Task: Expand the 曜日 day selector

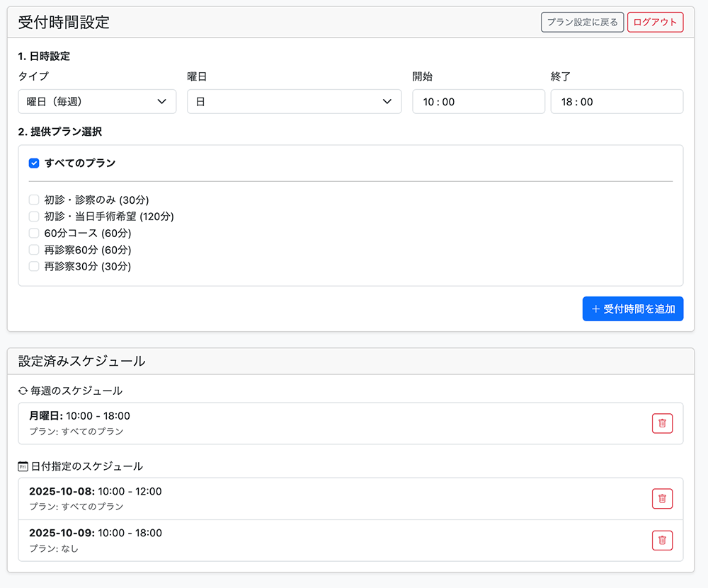Action: [x=294, y=102]
